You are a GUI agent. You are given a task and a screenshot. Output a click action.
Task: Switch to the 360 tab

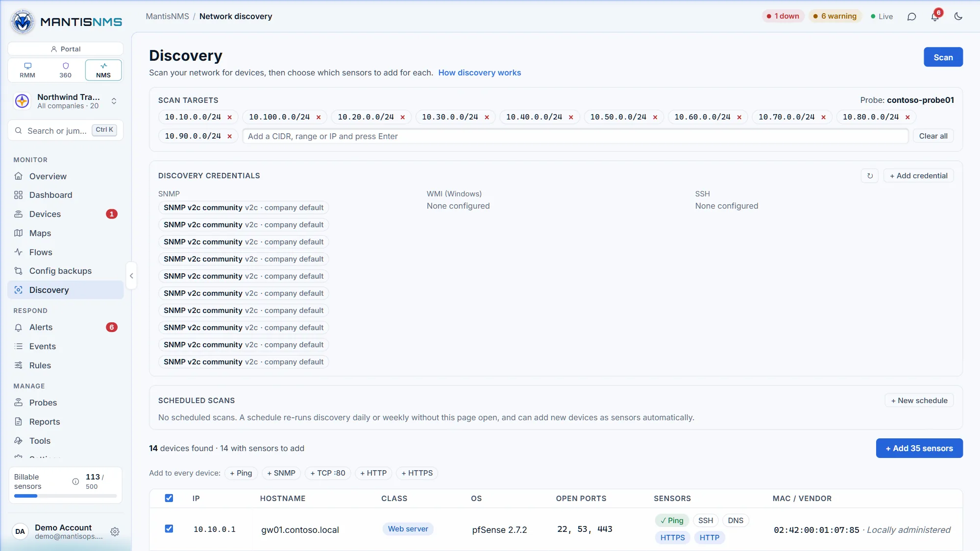(x=65, y=70)
